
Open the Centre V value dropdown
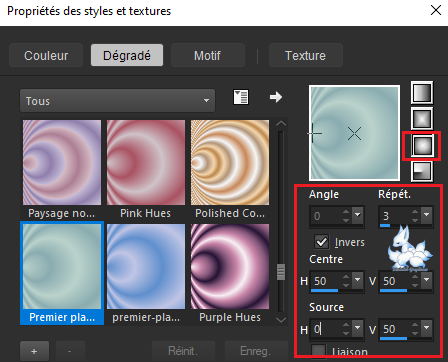coord(427,281)
